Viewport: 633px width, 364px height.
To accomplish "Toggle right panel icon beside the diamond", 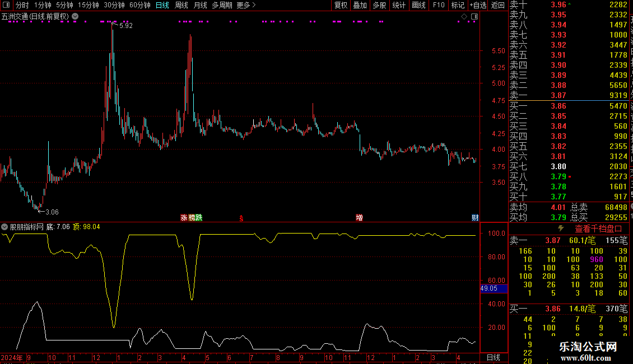I will click(474, 17).
